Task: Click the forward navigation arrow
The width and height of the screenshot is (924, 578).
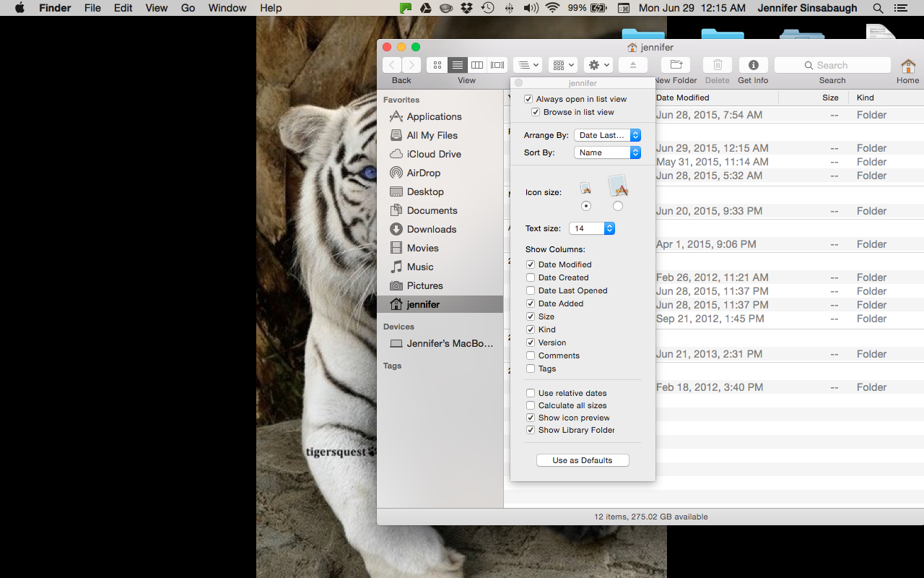Action: click(410, 65)
